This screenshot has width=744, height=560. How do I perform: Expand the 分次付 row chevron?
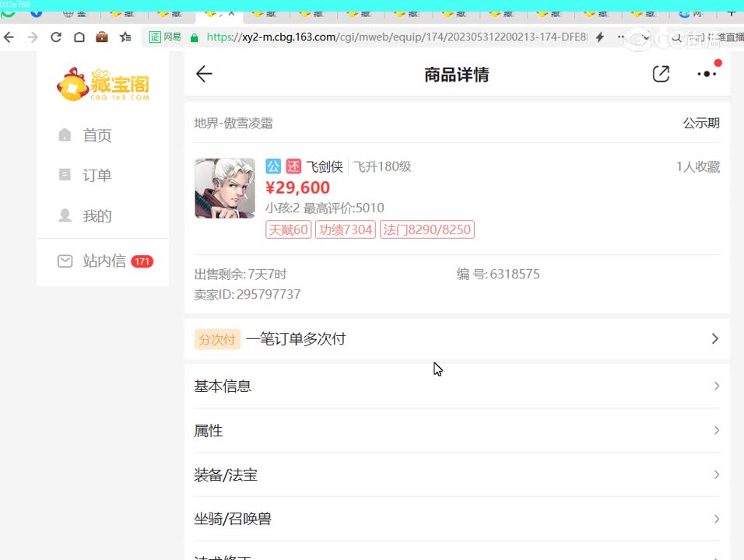point(714,338)
